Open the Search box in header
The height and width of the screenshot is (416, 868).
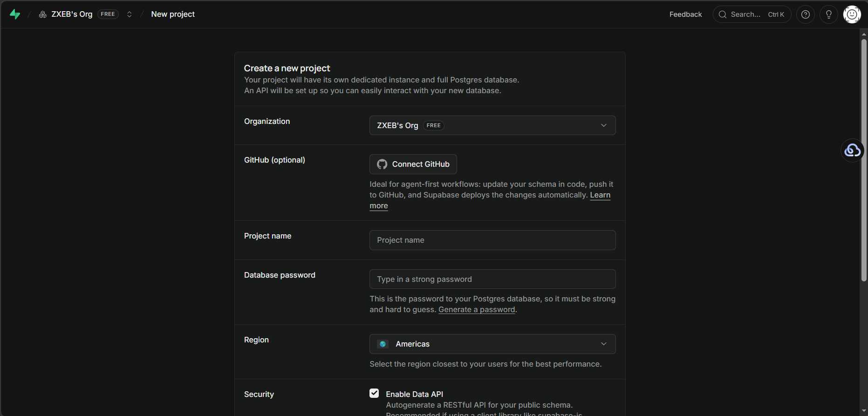(x=752, y=14)
